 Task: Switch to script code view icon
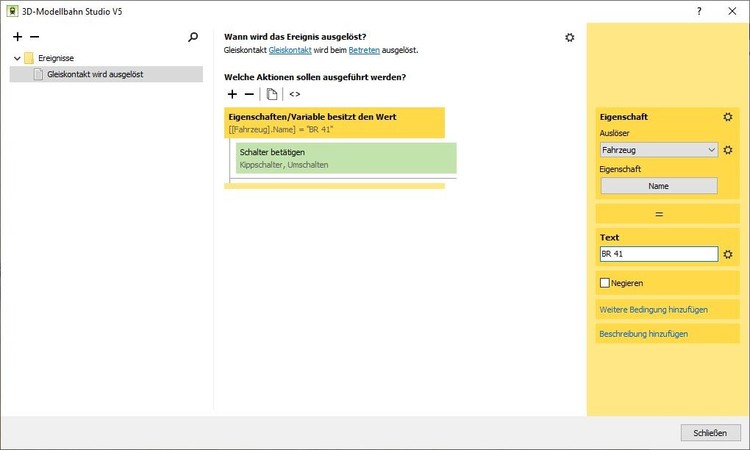point(295,94)
